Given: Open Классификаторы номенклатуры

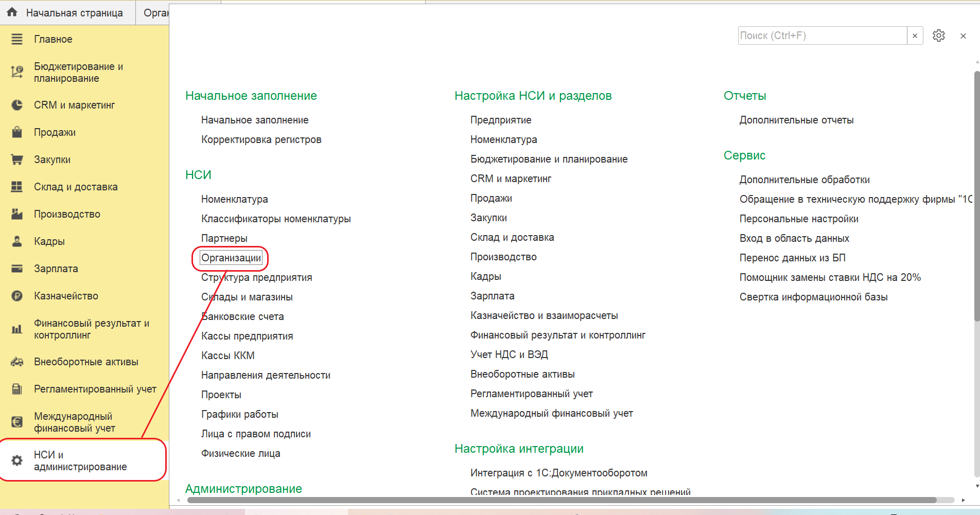Looking at the screenshot, I should (x=276, y=219).
